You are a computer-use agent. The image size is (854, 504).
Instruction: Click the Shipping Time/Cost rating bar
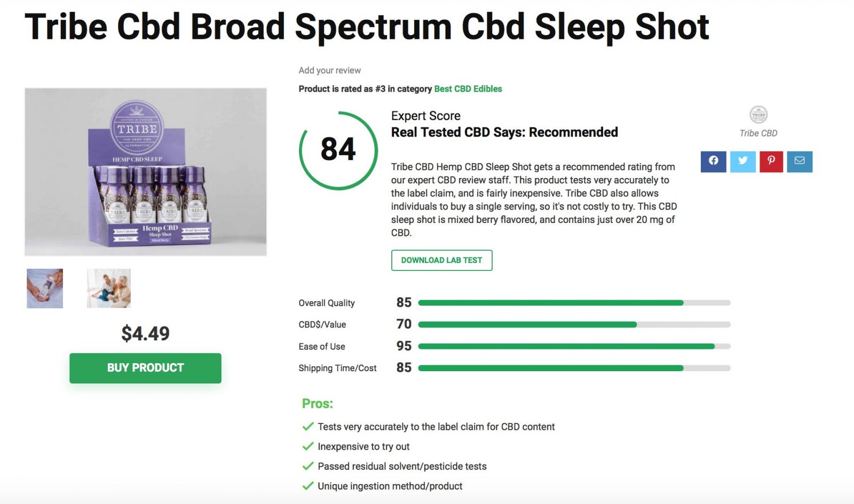pyautogui.click(x=574, y=368)
